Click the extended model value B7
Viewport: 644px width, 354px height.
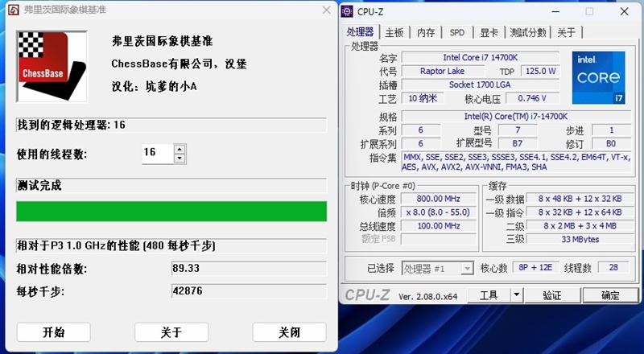[x=517, y=143]
